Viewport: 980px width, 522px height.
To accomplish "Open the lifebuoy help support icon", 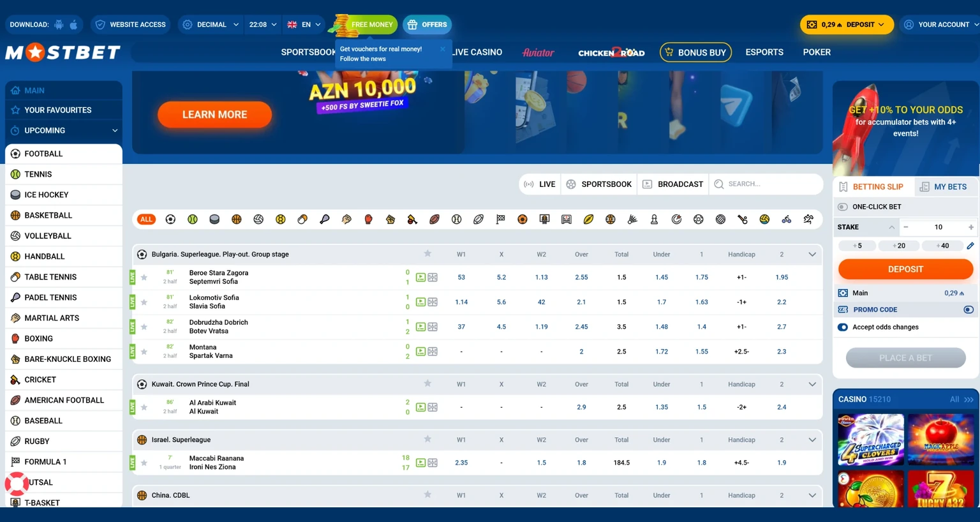I will [x=17, y=484].
